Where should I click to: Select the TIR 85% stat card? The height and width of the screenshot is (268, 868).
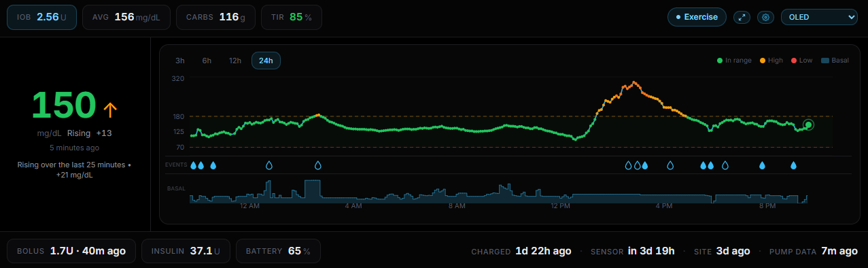tap(292, 17)
